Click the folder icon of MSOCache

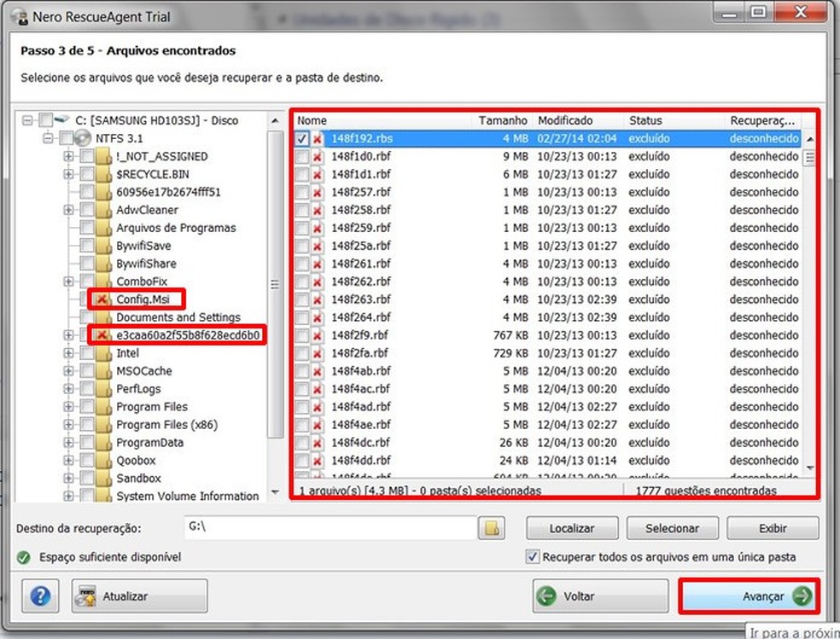103,371
